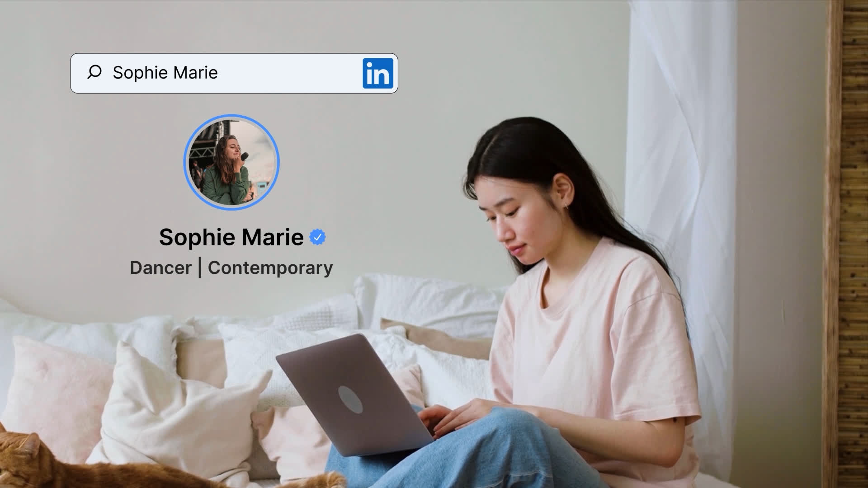Click the magnifier search icon
The height and width of the screenshot is (488, 868).
[x=94, y=72]
